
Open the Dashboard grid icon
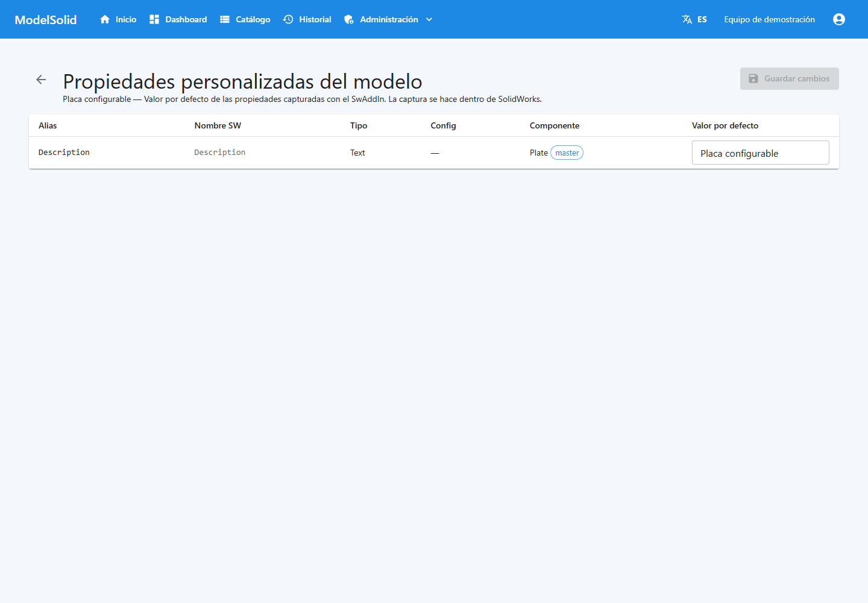(154, 19)
